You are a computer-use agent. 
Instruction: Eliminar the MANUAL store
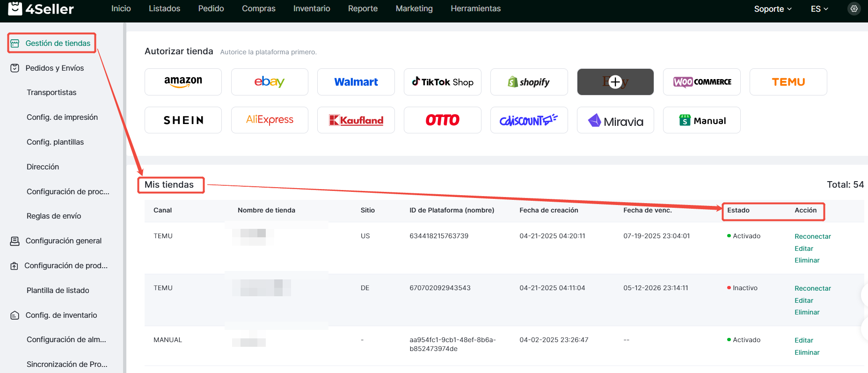tap(807, 352)
